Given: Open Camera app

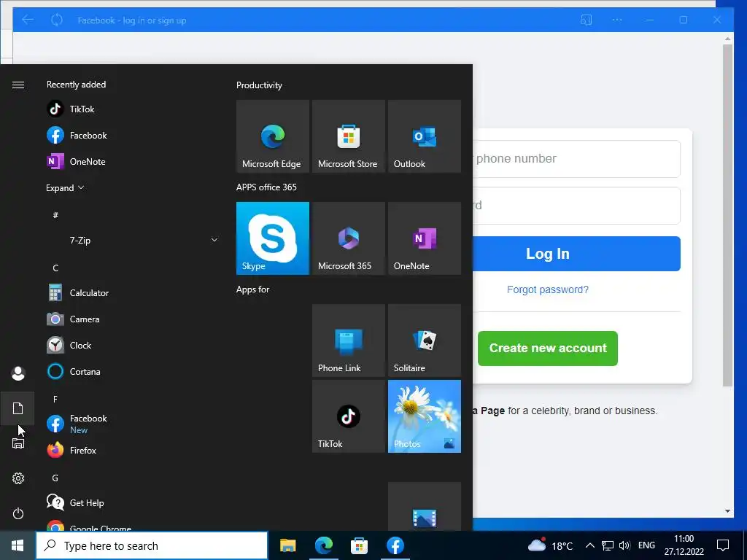Looking at the screenshot, I should tap(132, 319).
